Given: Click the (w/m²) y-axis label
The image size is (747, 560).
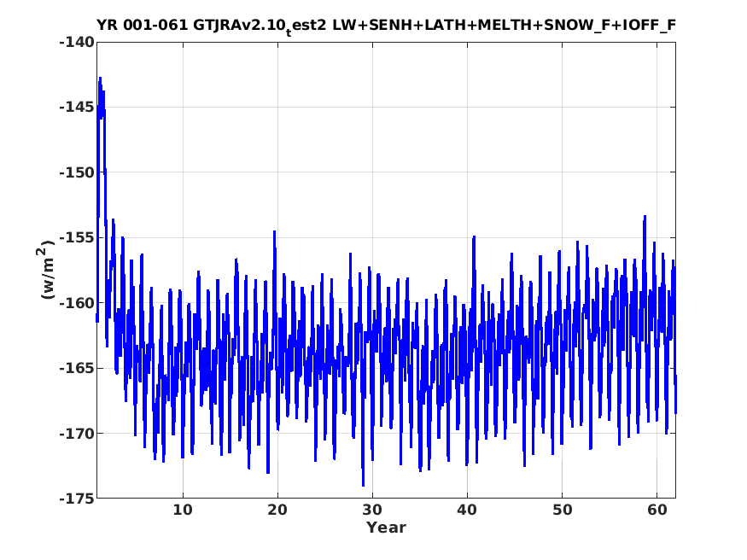Looking at the screenshot, I should coord(44,270).
